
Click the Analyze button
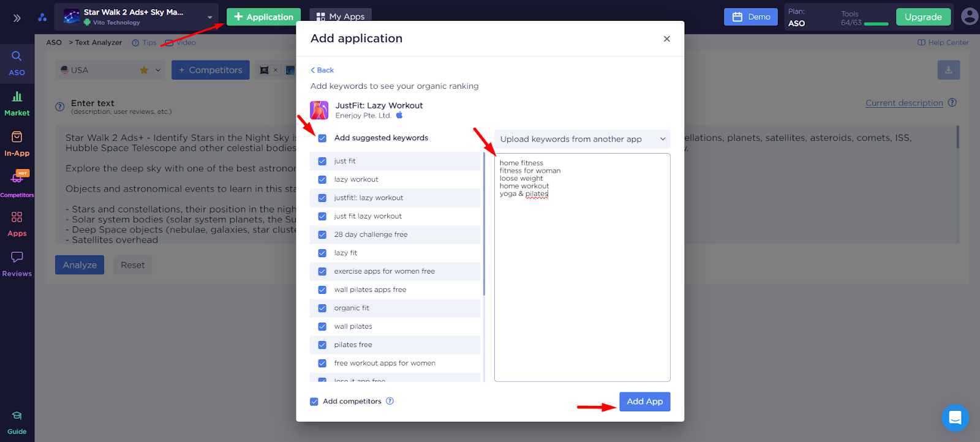(x=80, y=265)
